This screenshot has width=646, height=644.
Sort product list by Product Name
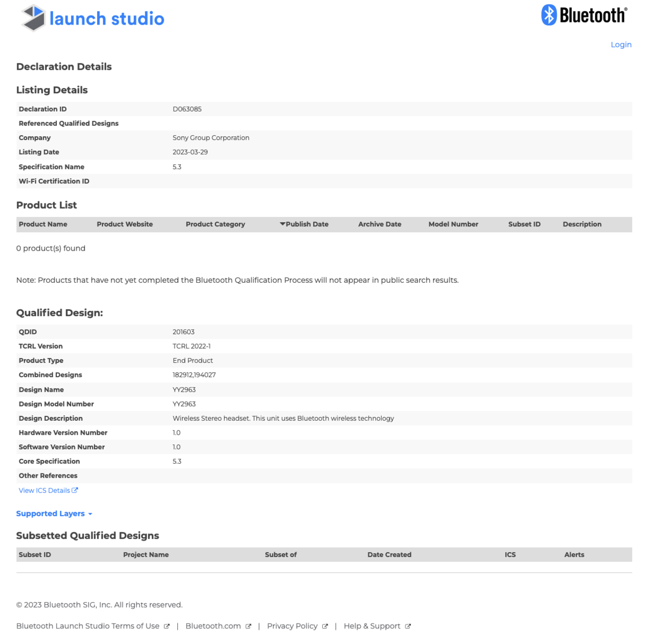pos(43,224)
